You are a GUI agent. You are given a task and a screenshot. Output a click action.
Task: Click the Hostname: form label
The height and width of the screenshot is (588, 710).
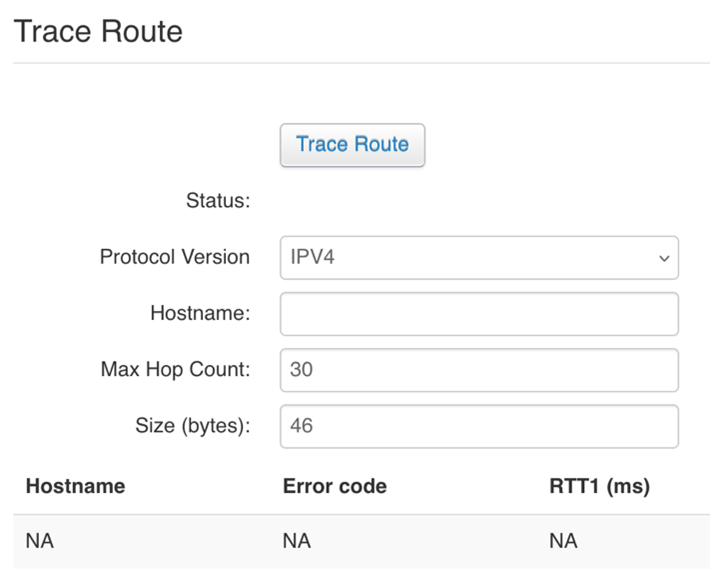click(x=199, y=313)
